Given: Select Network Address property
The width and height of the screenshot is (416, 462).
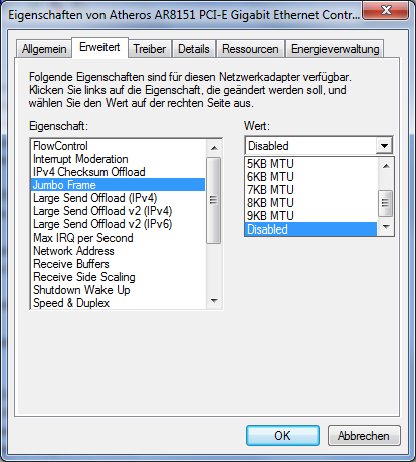Looking at the screenshot, I should click(118, 251).
